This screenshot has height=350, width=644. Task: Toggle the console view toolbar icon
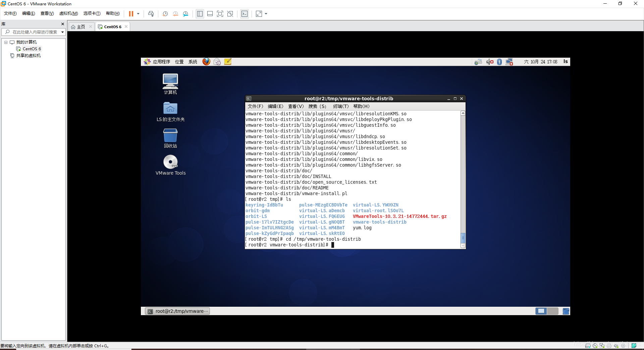[245, 14]
